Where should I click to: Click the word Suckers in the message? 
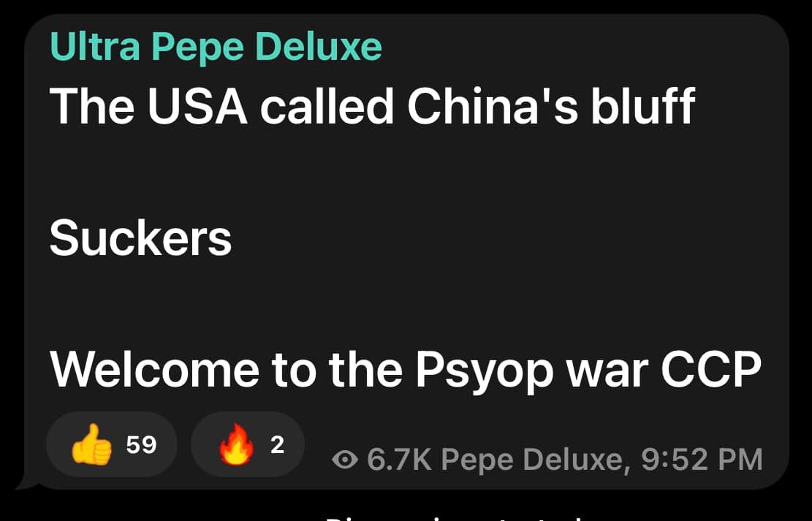tap(141, 239)
